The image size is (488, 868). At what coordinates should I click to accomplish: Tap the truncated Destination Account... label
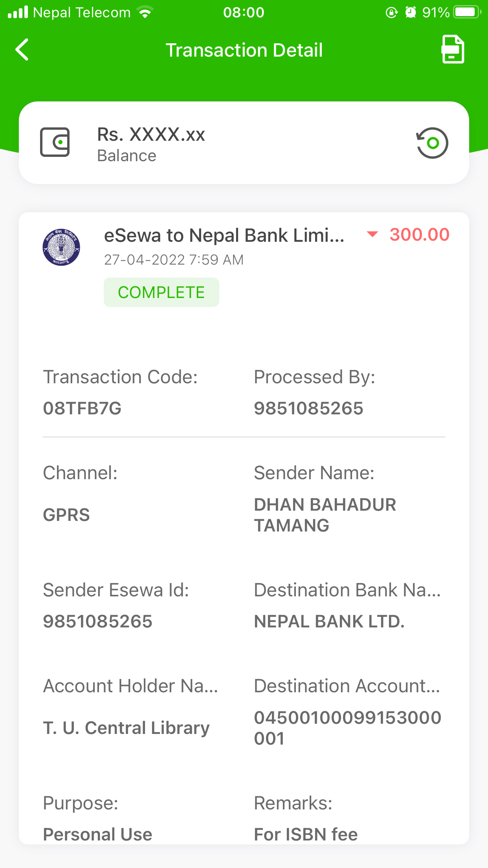tap(347, 686)
